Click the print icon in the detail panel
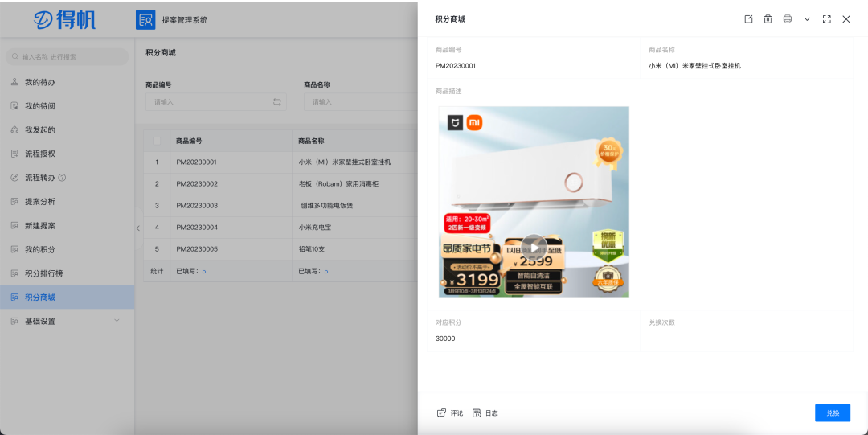The image size is (868, 435). click(x=787, y=19)
